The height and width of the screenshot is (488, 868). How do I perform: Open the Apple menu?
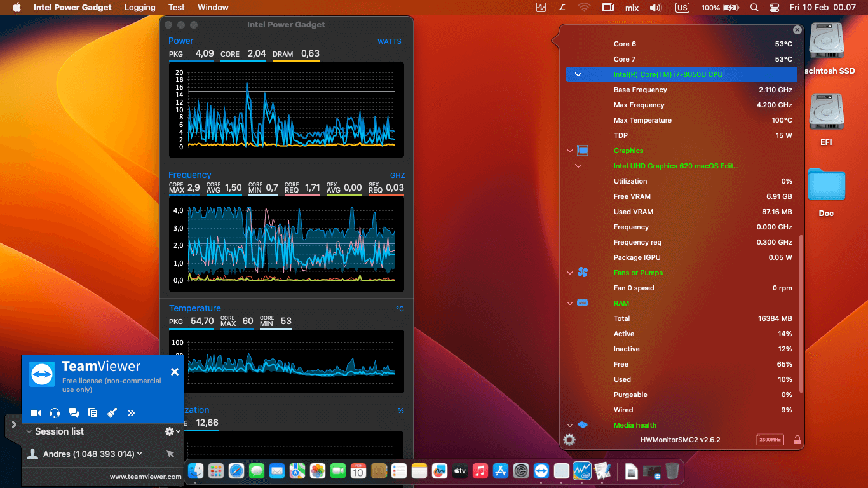pyautogui.click(x=17, y=8)
